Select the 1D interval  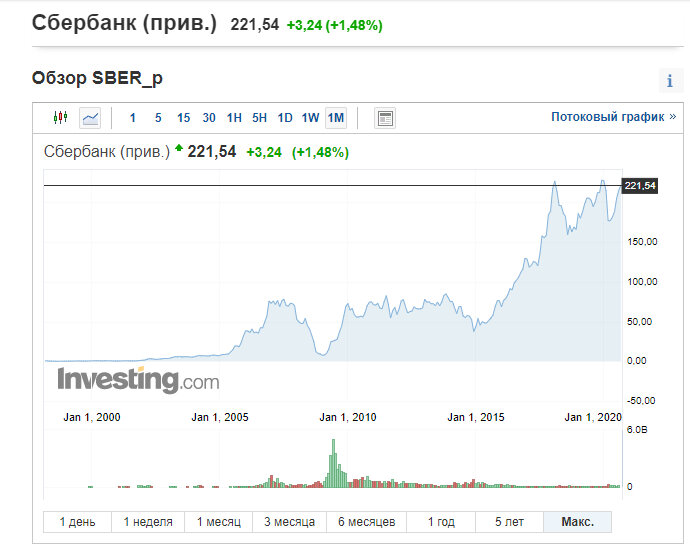click(285, 118)
